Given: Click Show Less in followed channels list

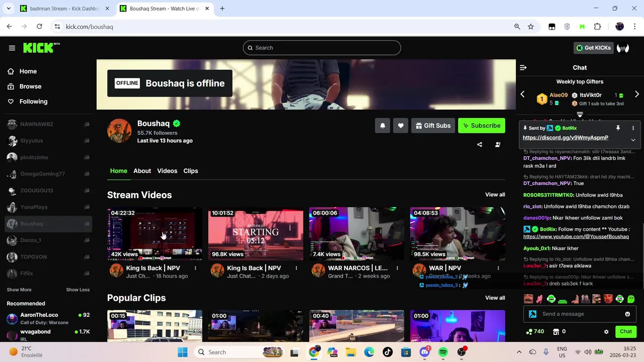Looking at the screenshot, I should pyautogui.click(x=78, y=290).
